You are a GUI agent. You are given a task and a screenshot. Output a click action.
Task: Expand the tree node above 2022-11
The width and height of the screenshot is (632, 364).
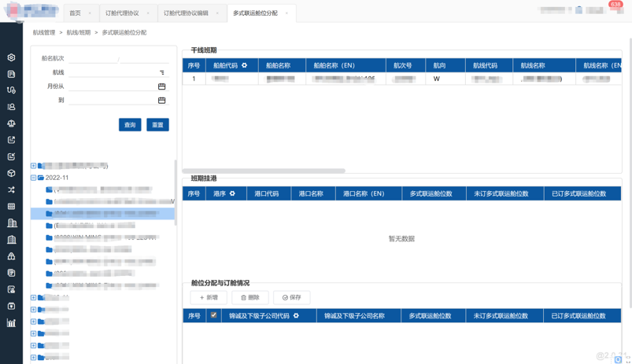[x=34, y=166]
